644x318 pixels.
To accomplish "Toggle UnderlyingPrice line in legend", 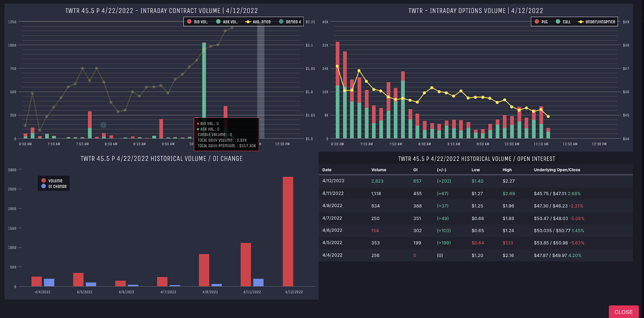I will click(597, 22).
